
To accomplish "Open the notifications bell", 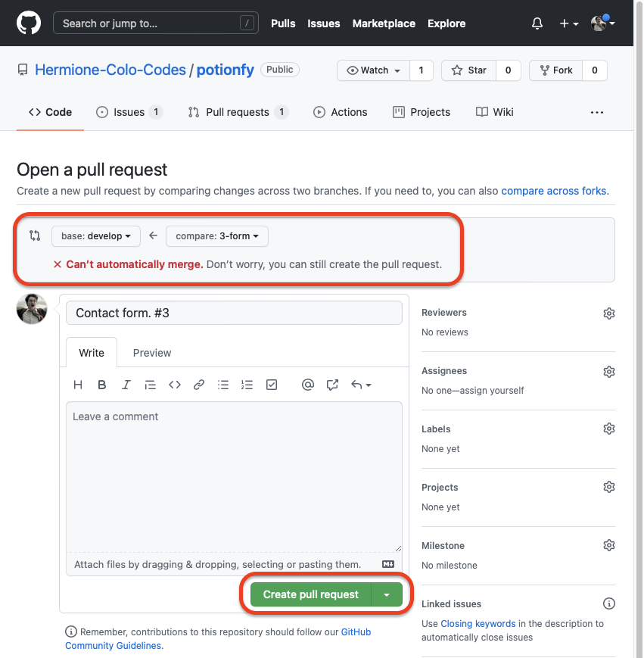I will click(537, 23).
